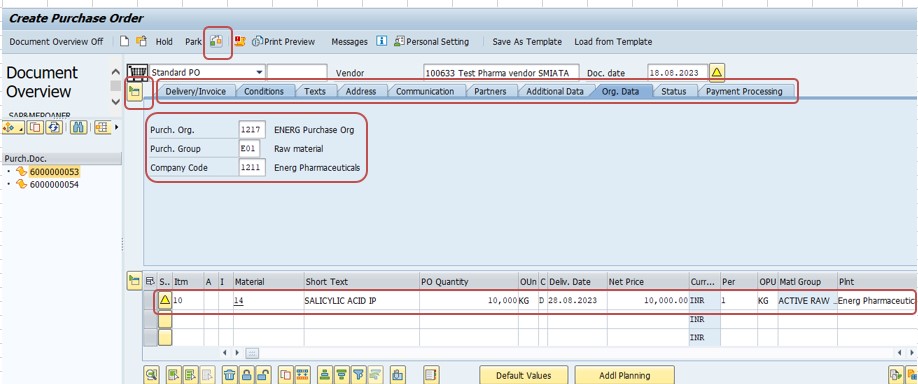Open the Messages log
918x384 pixels.
click(350, 42)
